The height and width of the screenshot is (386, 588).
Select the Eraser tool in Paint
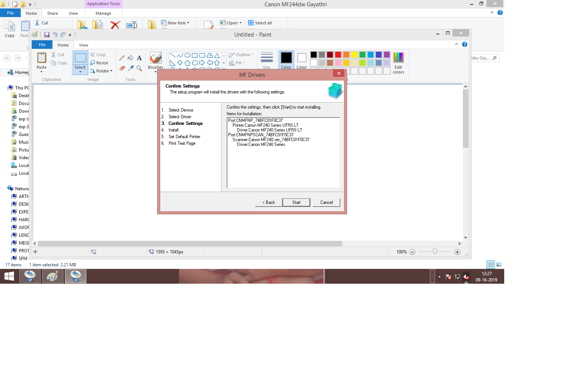click(122, 68)
